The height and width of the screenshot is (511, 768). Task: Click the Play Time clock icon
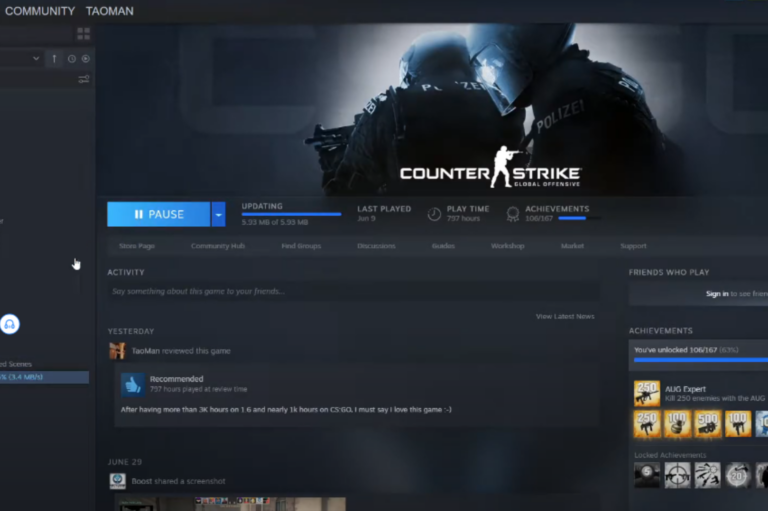434,214
